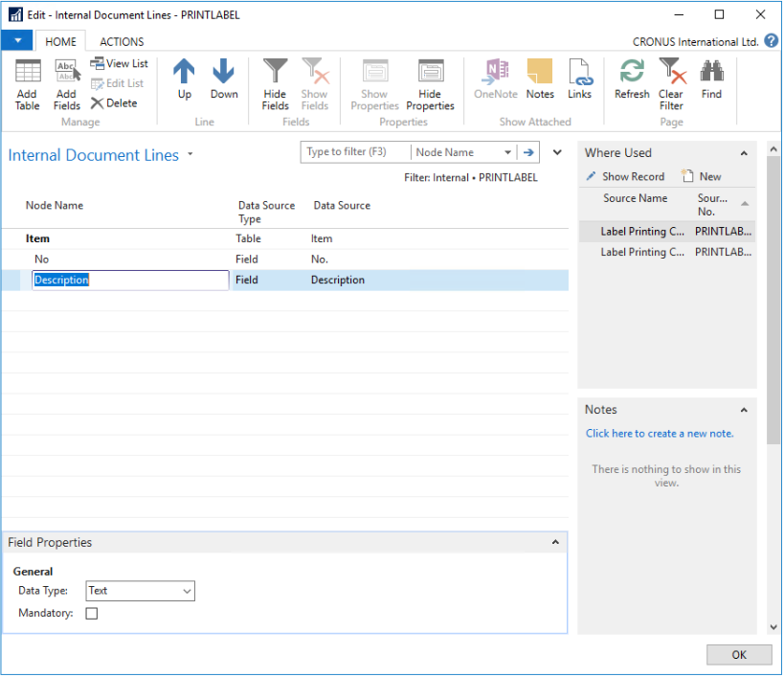Delete the selected line
The height and width of the screenshot is (677, 784).
coord(115,103)
